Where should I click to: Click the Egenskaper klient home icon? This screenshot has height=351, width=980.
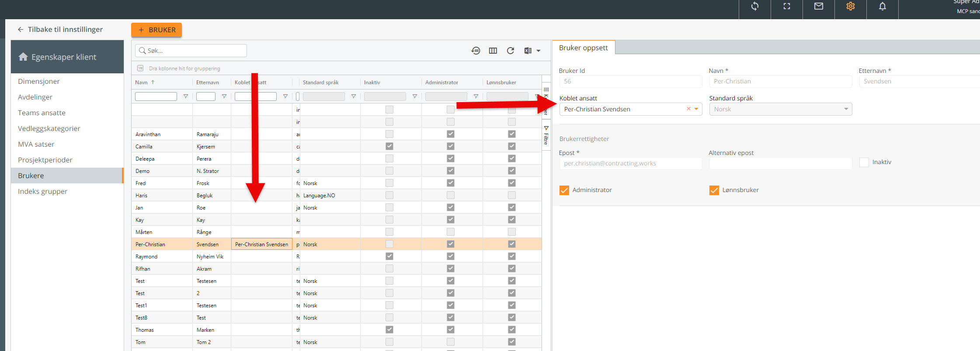point(23,57)
